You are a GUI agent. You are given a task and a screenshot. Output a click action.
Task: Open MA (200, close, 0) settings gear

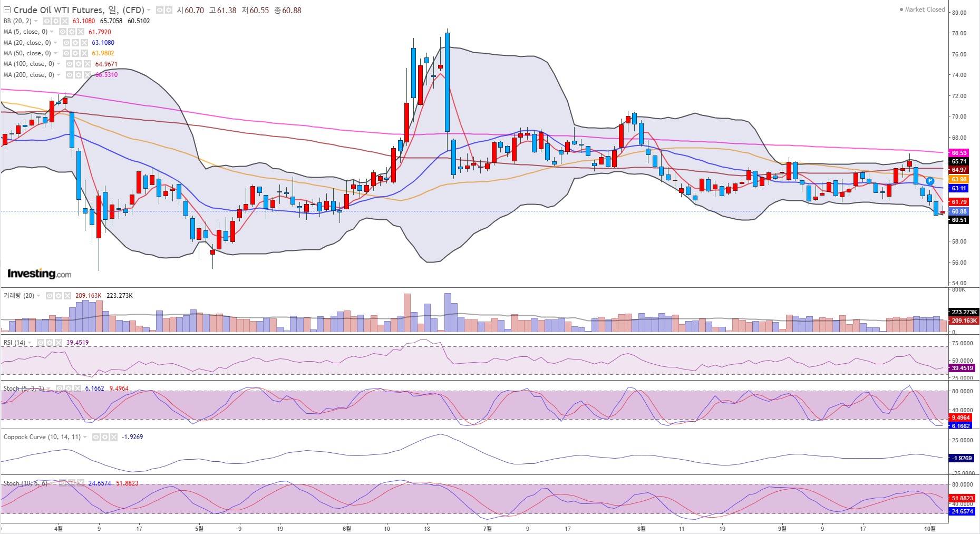[x=80, y=75]
